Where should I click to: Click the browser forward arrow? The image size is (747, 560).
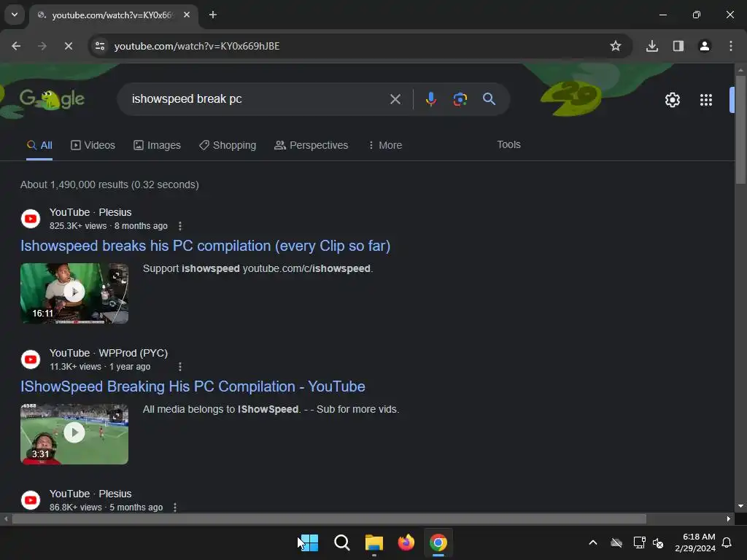[42, 46]
